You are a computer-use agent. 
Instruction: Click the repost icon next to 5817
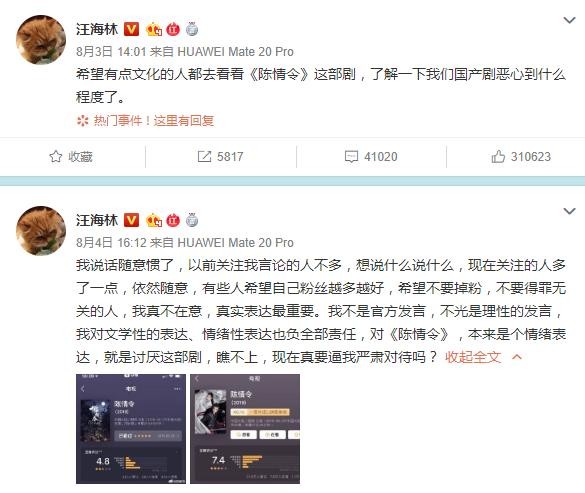point(204,156)
